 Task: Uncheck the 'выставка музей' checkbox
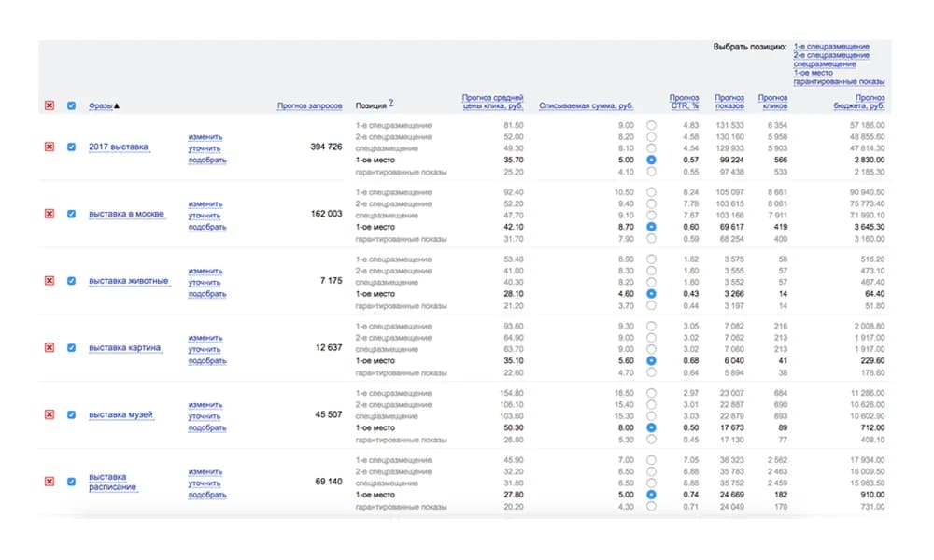(72, 414)
